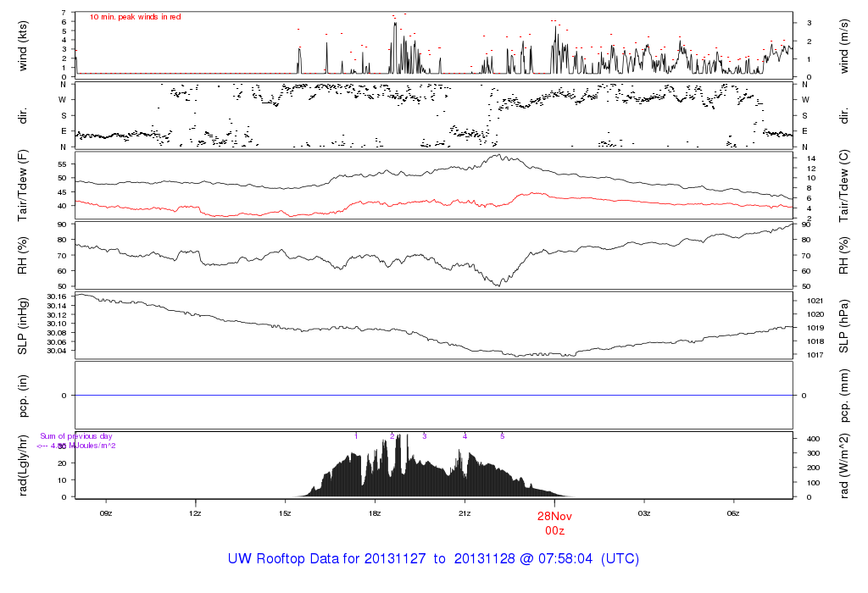Click the purple '1' radiation hour marker
This screenshot has width=868, height=593.
(356, 436)
